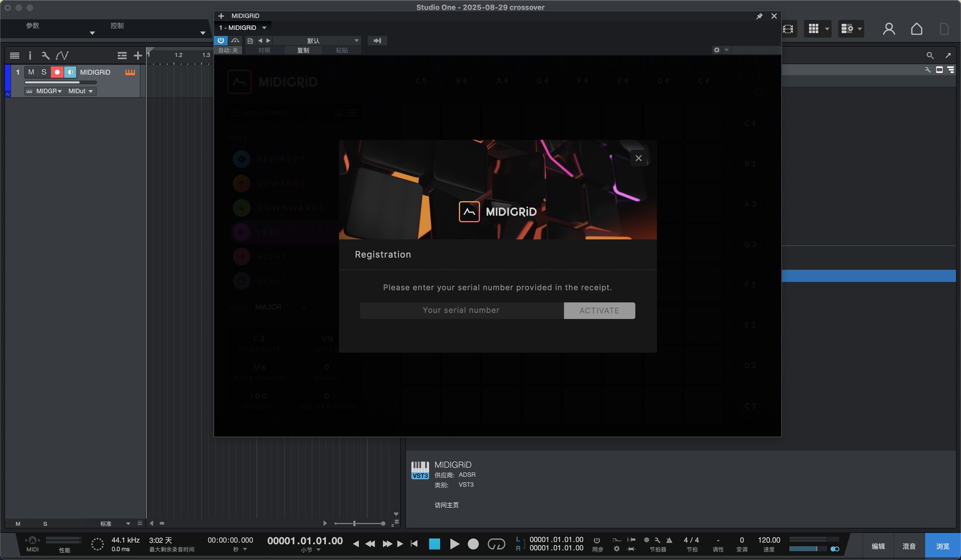Open the 默认 preset dropdown
The width and height of the screenshot is (961, 560).
coord(317,41)
